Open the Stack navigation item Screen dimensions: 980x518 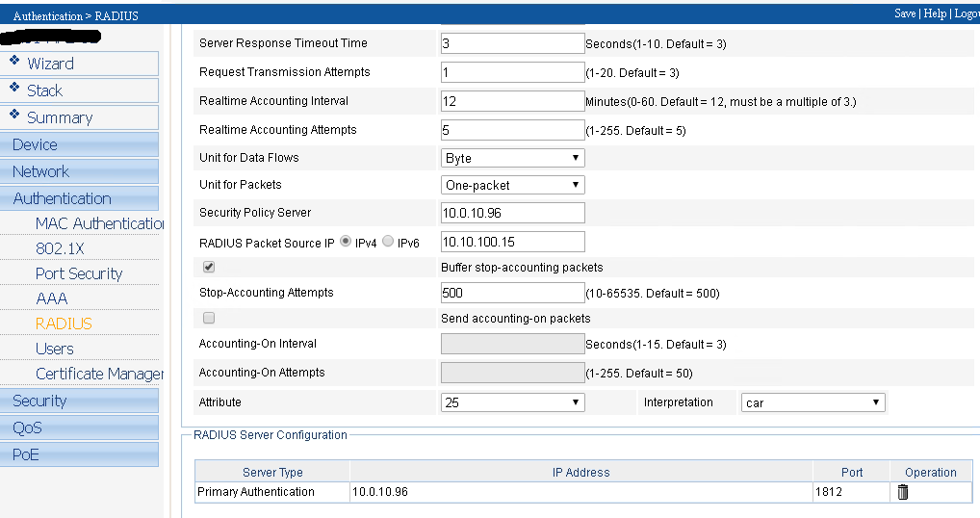coord(44,91)
